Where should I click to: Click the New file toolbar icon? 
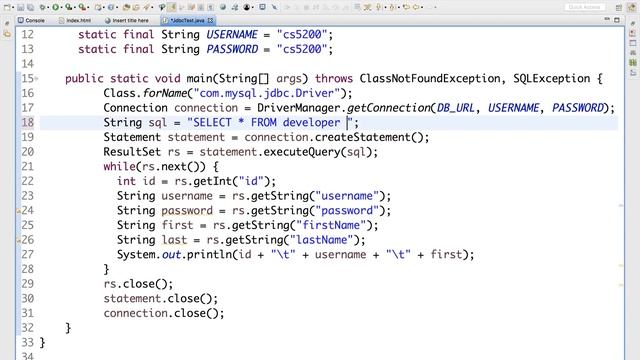(x=7, y=7)
